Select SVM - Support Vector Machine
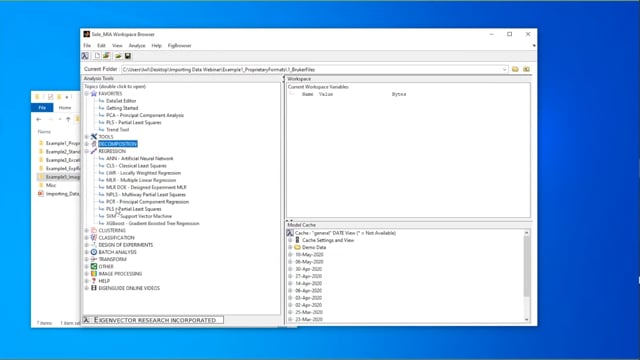The image size is (640, 360). [x=139, y=216]
